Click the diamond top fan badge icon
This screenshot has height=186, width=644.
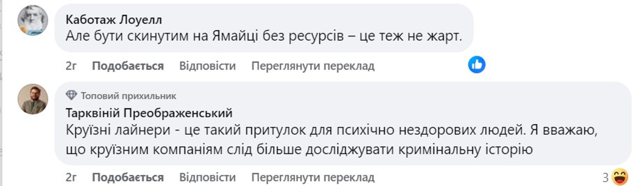[x=71, y=95]
